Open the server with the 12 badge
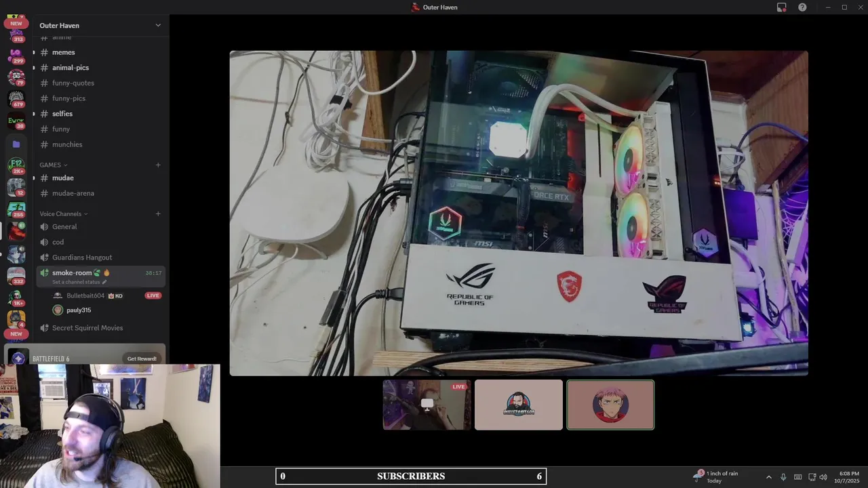868x488 pixels. pos(16,187)
